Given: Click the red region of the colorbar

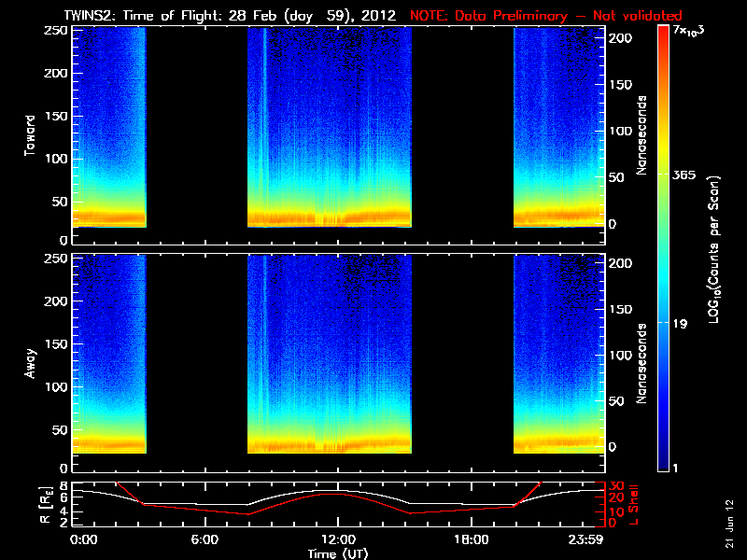Looking at the screenshot, I should pos(663,56).
